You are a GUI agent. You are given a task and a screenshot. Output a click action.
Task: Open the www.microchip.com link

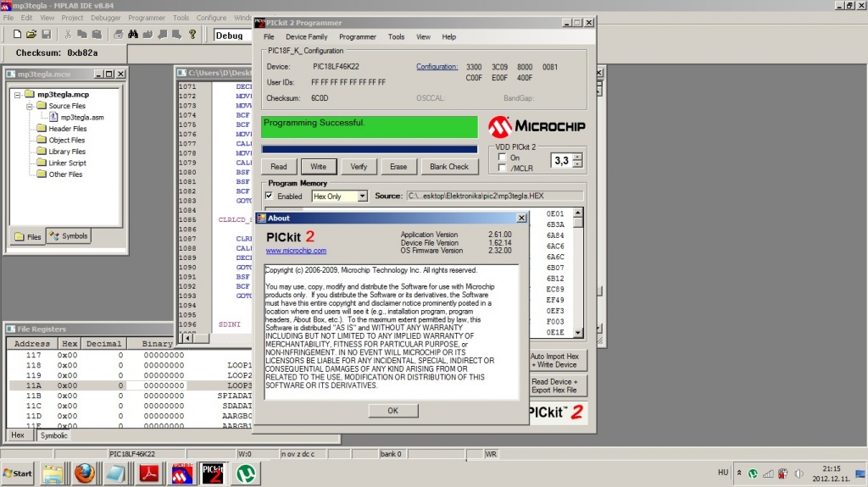pyautogui.click(x=296, y=251)
